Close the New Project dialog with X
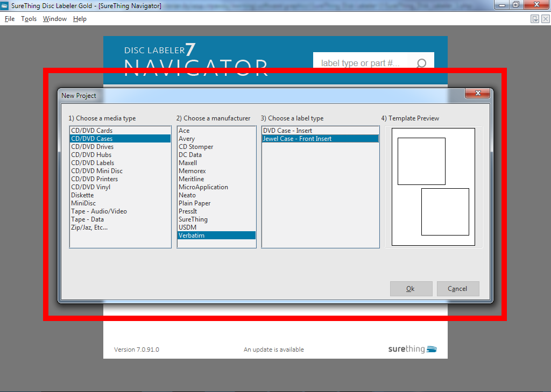 pos(477,94)
